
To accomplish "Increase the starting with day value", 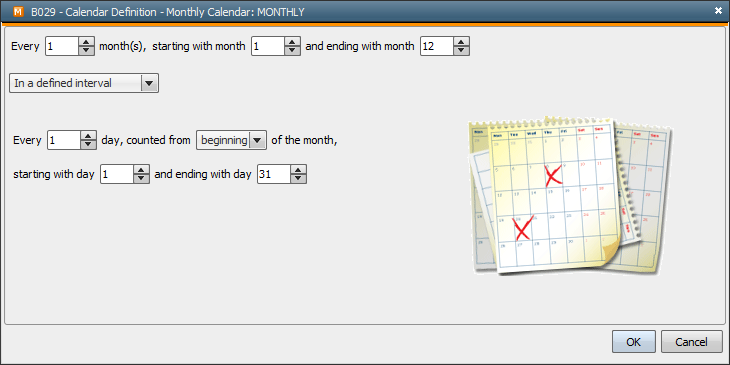I will click(141, 170).
